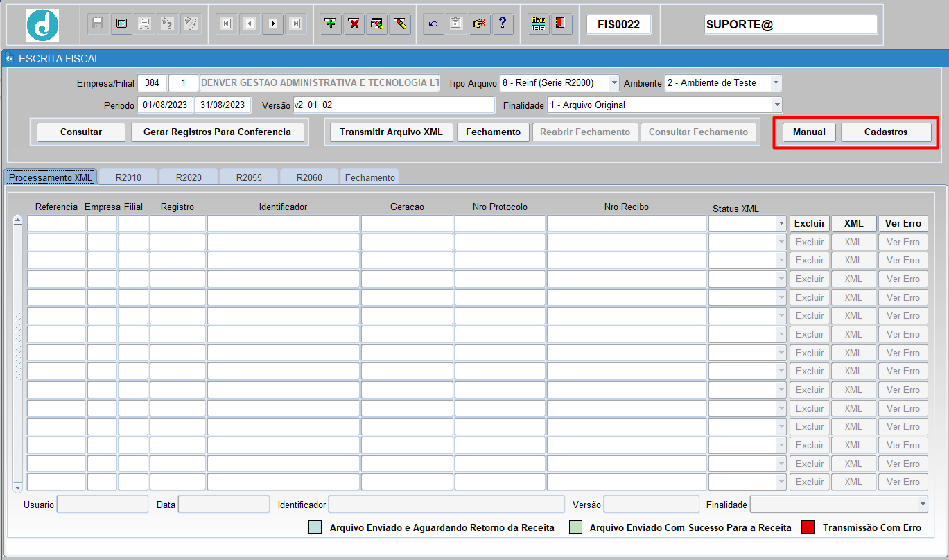Go to the previous record
The height and width of the screenshot is (560, 949).
tap(250, 24)
